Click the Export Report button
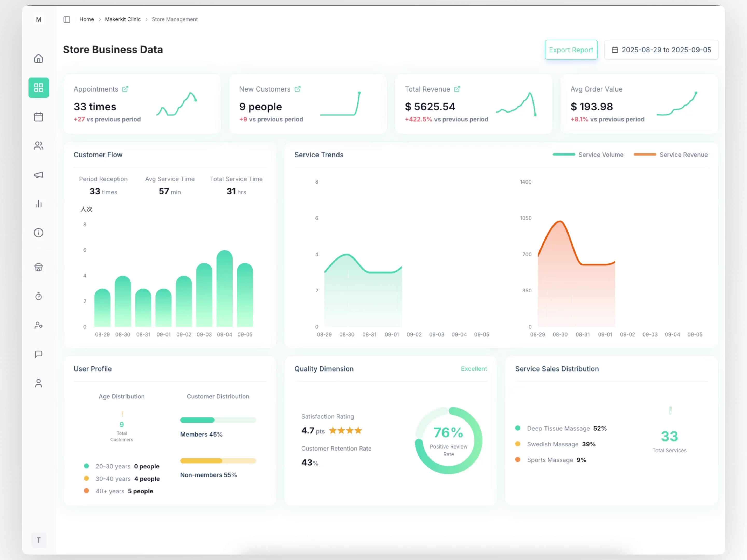The width and height of the screenshot is (747, 560). [571, 50]
